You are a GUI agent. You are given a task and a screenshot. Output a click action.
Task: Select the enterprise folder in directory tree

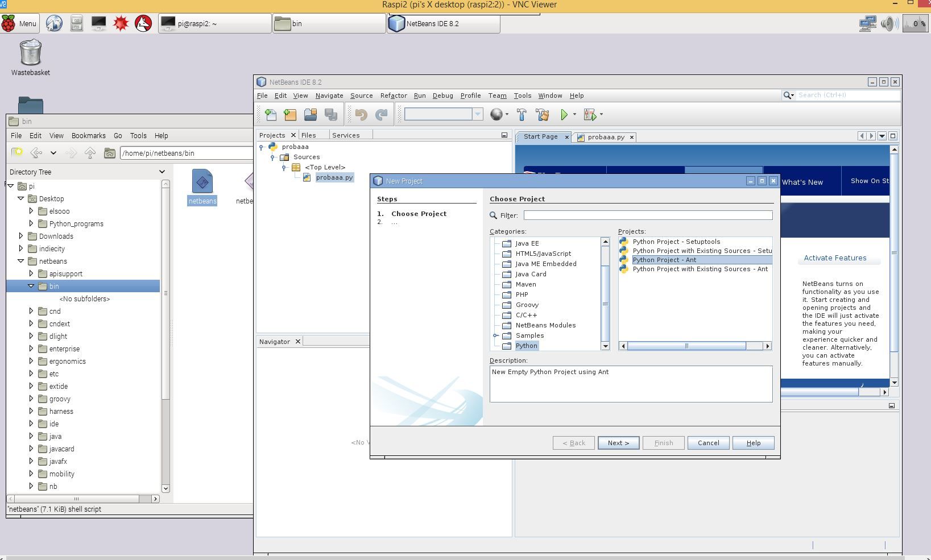pos(64,349)
